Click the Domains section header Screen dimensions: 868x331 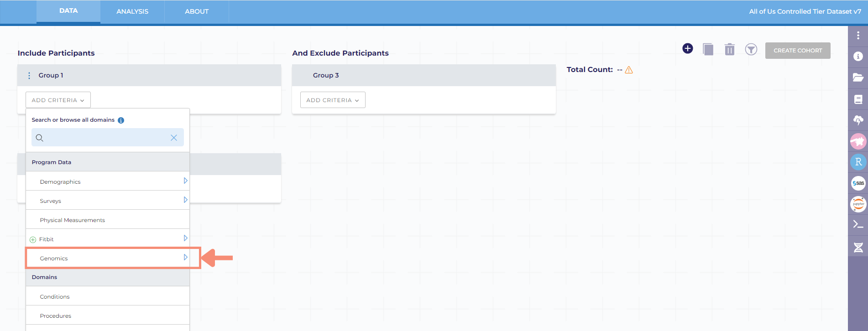click(108, 277)
